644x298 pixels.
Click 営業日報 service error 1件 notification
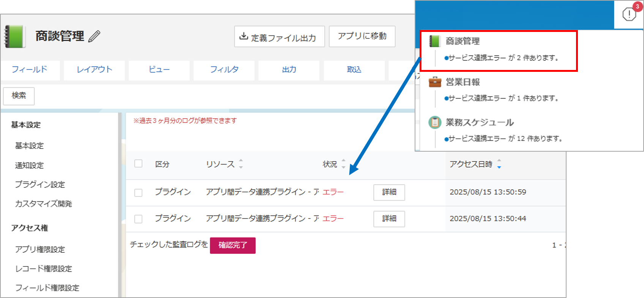point(502,98)
